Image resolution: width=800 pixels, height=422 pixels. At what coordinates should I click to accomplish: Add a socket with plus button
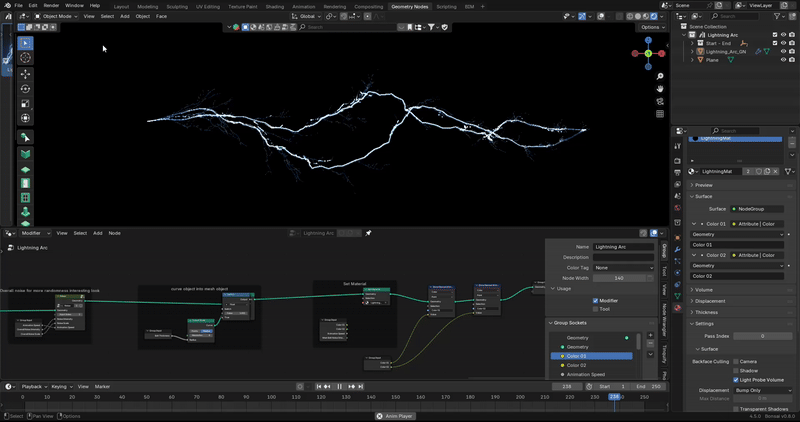650,335
